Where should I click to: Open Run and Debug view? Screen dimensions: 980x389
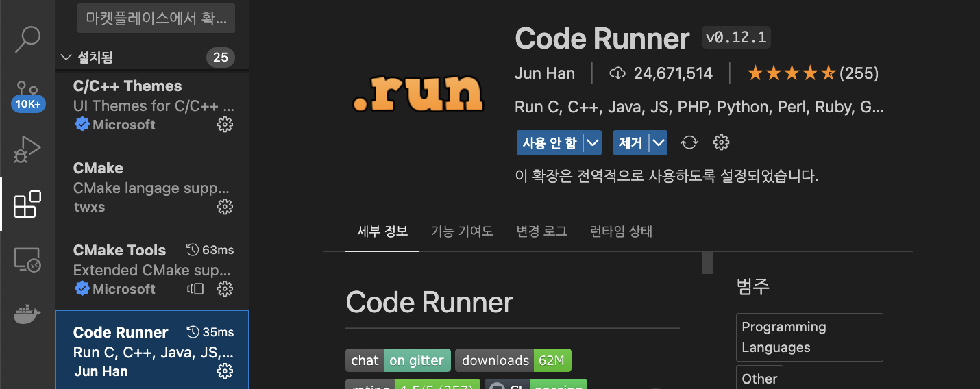(28, 149)
